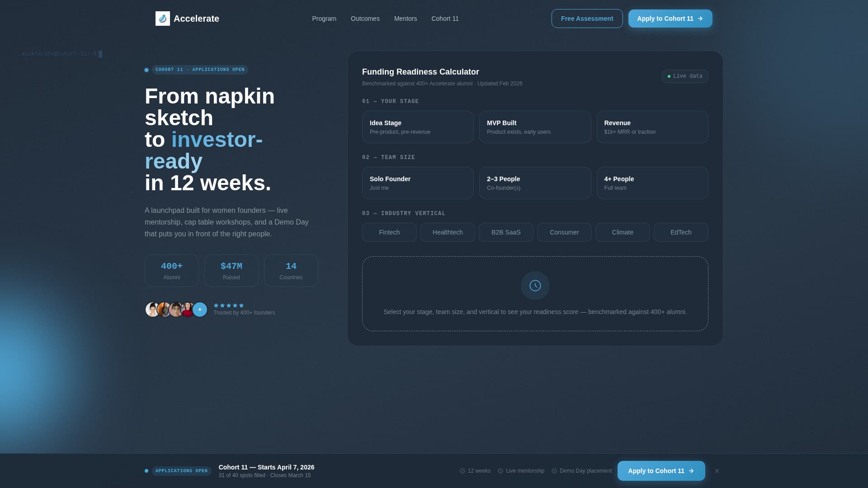Screen dimensions: 868x488
Task: Open the Mentors menu item
Action: click(x=405, y=19)
